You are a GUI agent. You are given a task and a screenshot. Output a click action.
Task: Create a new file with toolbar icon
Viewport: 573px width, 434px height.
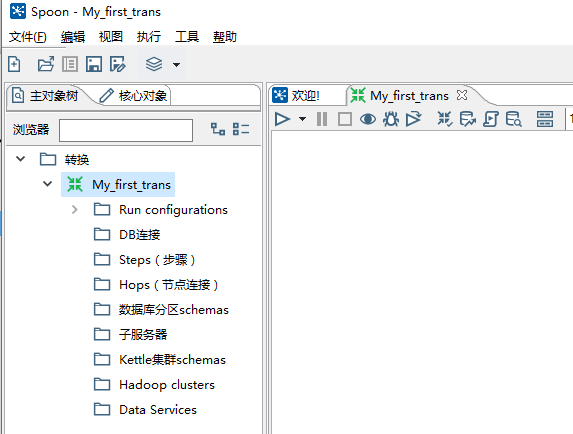[x=14, y=64]
